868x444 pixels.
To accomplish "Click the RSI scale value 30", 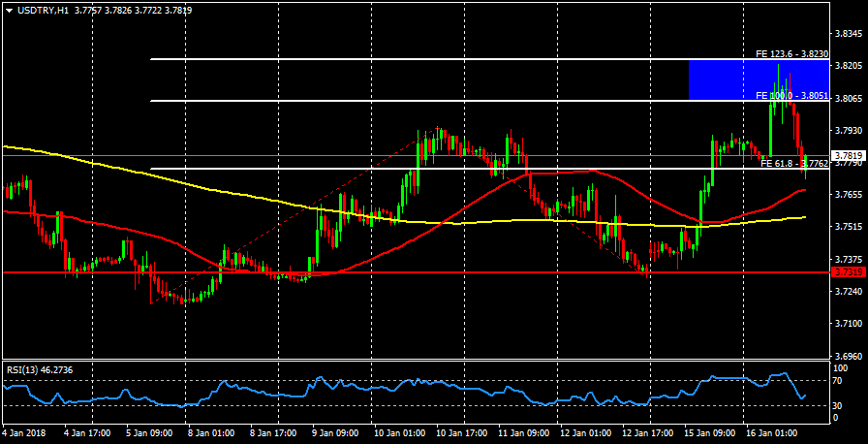I will click(x=839, y=405).
